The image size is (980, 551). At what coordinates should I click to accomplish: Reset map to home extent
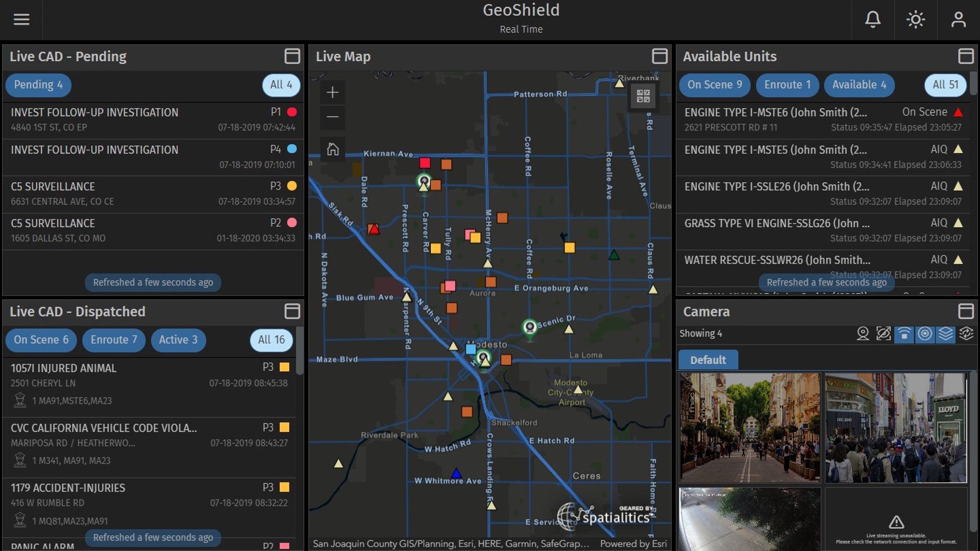[x=332, y=149]
